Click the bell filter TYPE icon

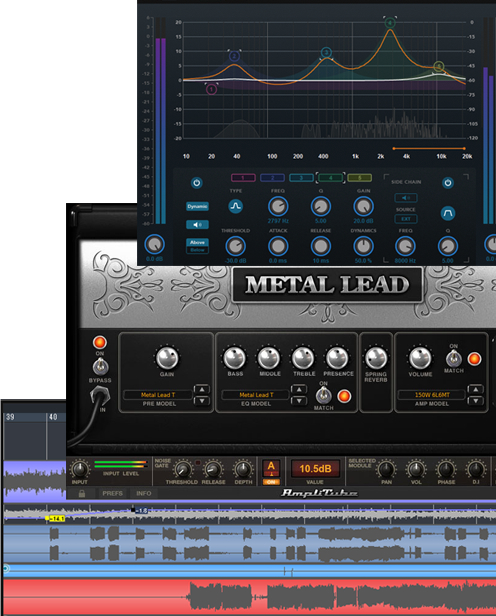click(236, 206)
